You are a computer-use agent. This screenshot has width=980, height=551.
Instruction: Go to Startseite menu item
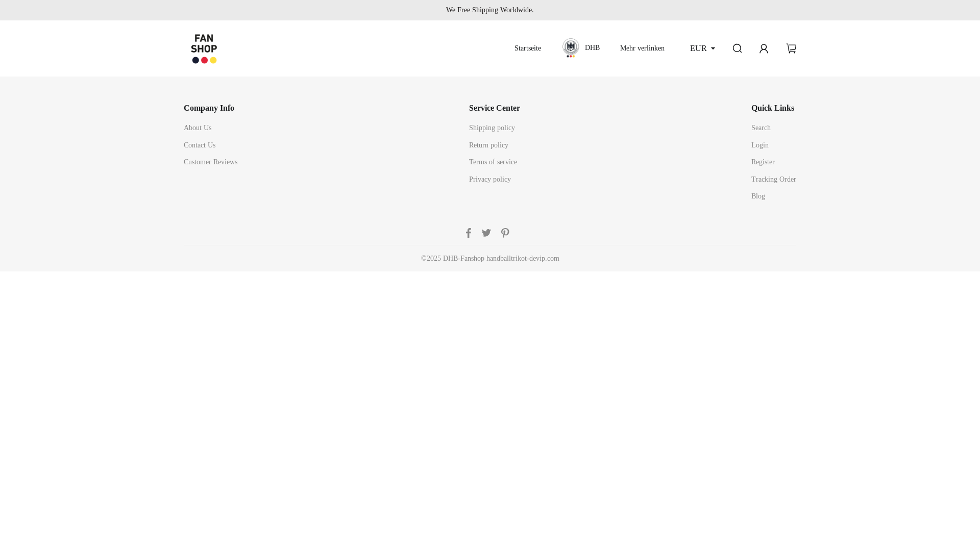(x=528, y=48)
